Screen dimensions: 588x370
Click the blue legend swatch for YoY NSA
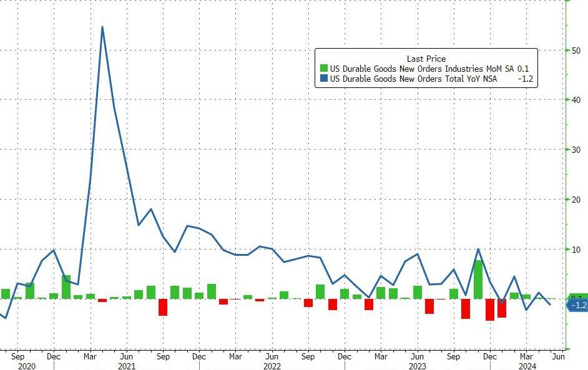point(323,79)
